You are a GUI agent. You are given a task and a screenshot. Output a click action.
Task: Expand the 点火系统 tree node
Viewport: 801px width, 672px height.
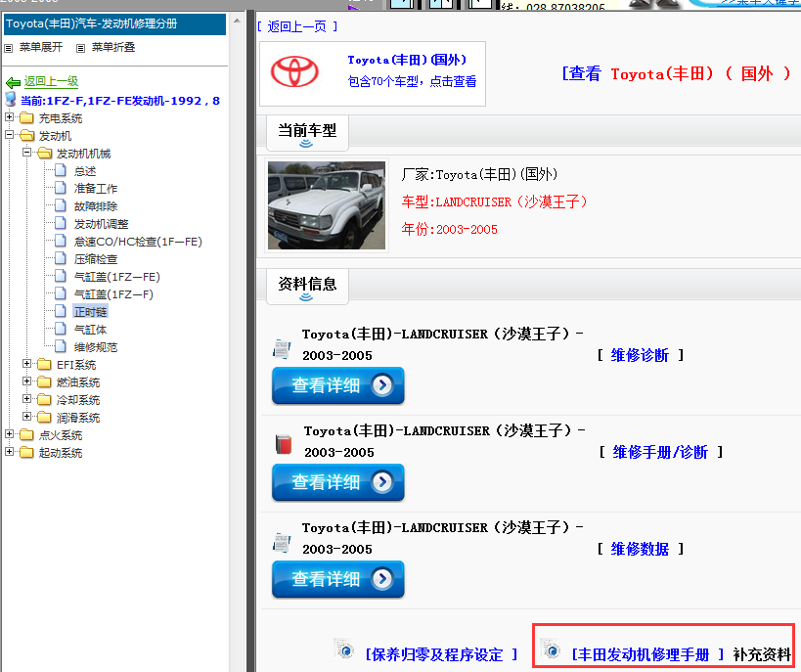tap(9, 434)
